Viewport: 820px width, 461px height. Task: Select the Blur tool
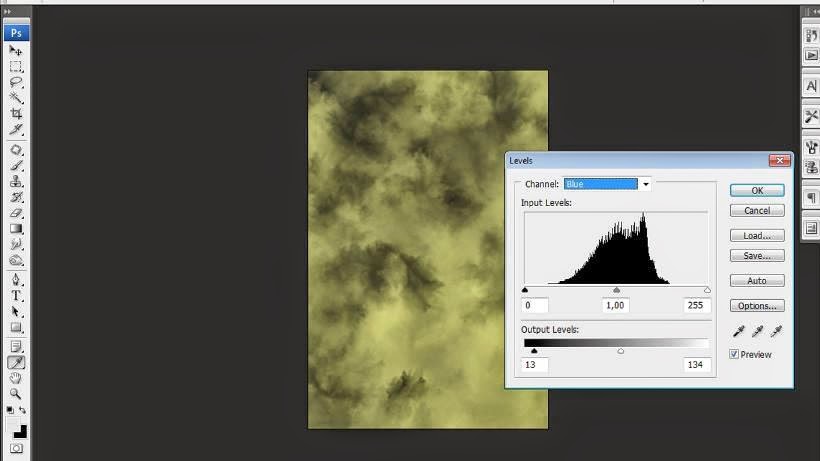click(x=16, y=245)
